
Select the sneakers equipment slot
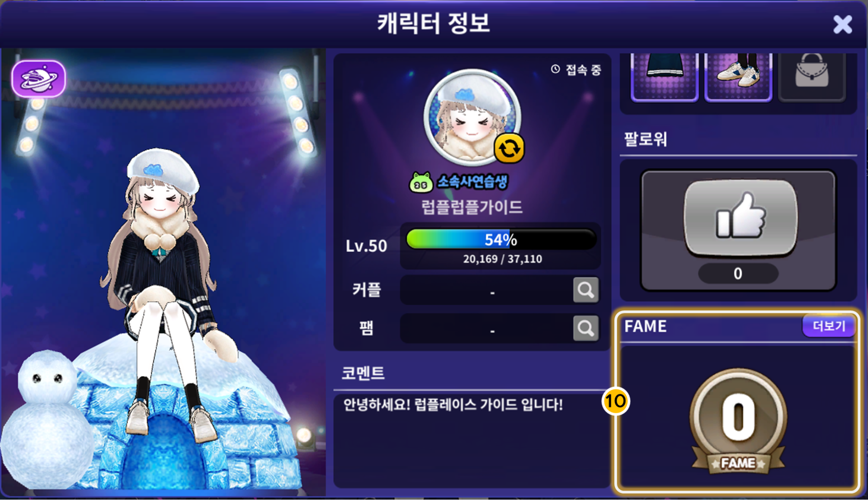point(738,76)
